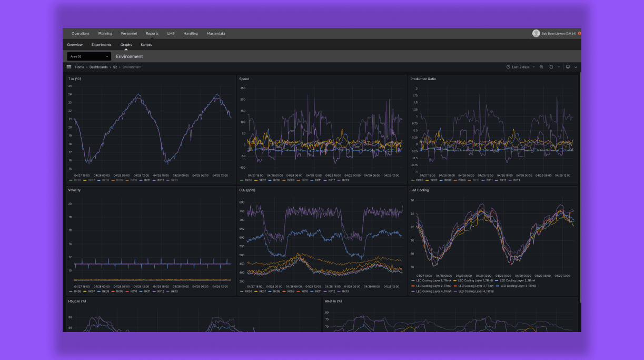Viewport: 644px width, 360px height.
Task: Expand the refresh interval chevron
Action: tap(559, 67)
